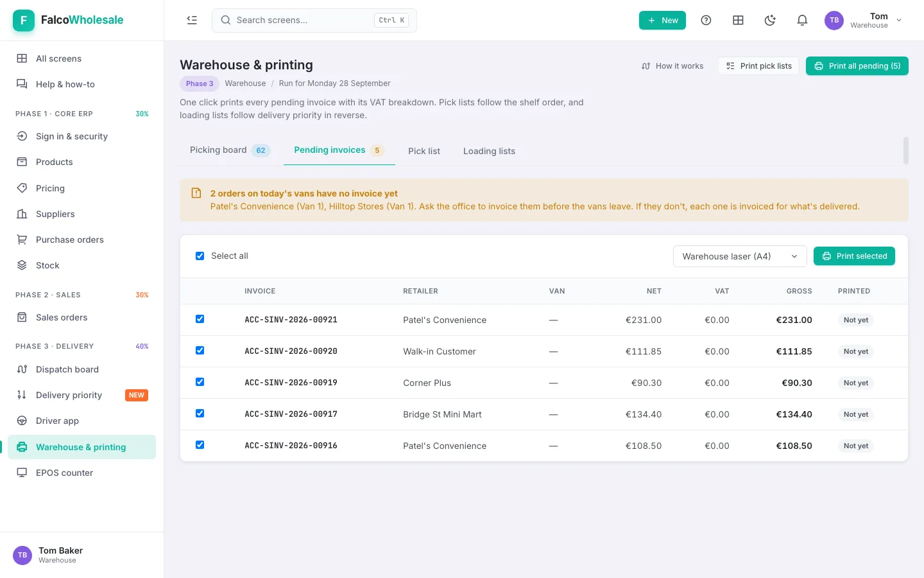Open the Loading lists tab
Screen dimensions: 924x578
[489, 151]
